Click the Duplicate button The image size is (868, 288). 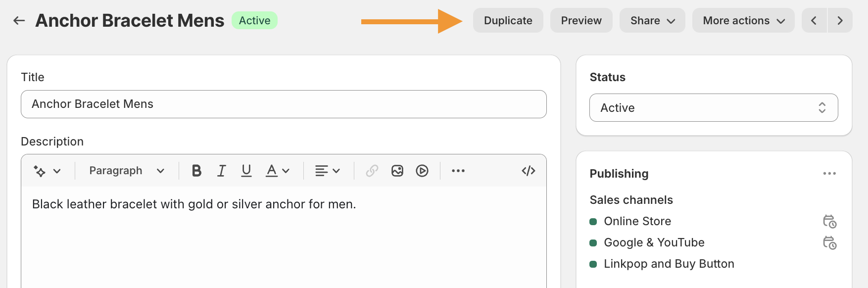(508, 20)
